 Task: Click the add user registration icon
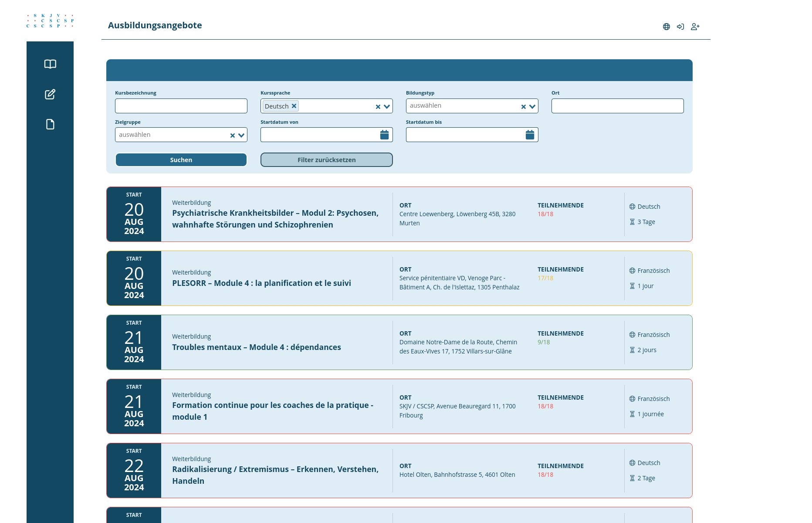(695, 27)
